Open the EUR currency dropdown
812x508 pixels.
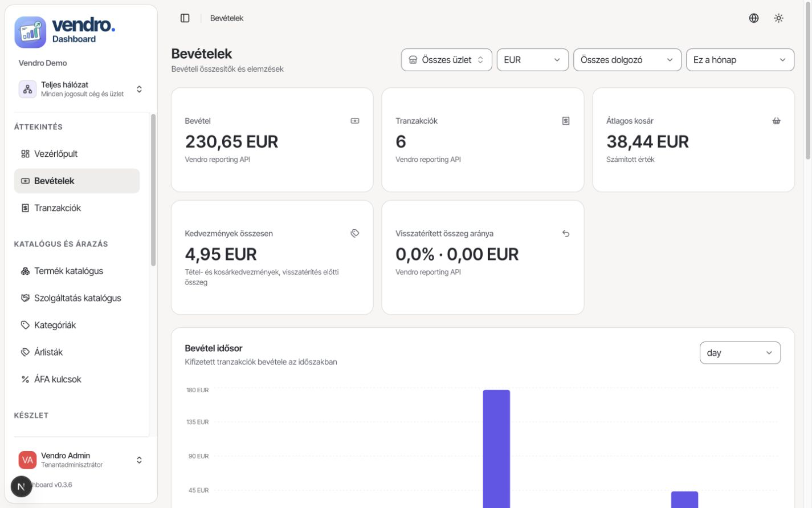pyautogui.click(x=532, y=60)
